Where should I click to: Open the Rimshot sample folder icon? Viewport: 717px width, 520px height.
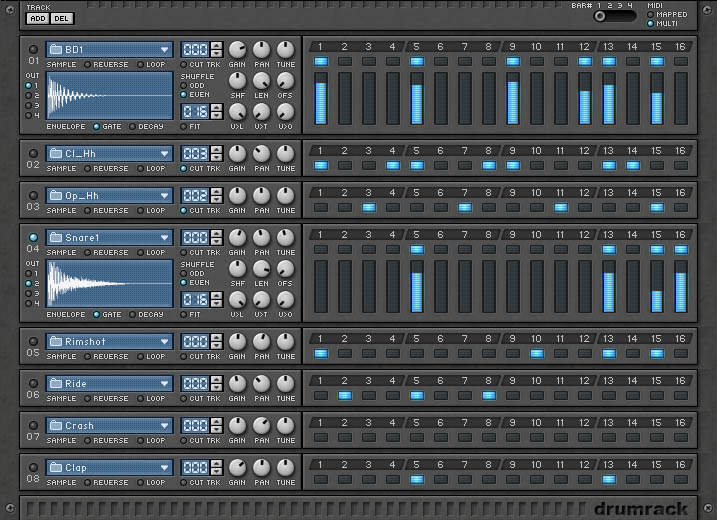pos(56,342)
